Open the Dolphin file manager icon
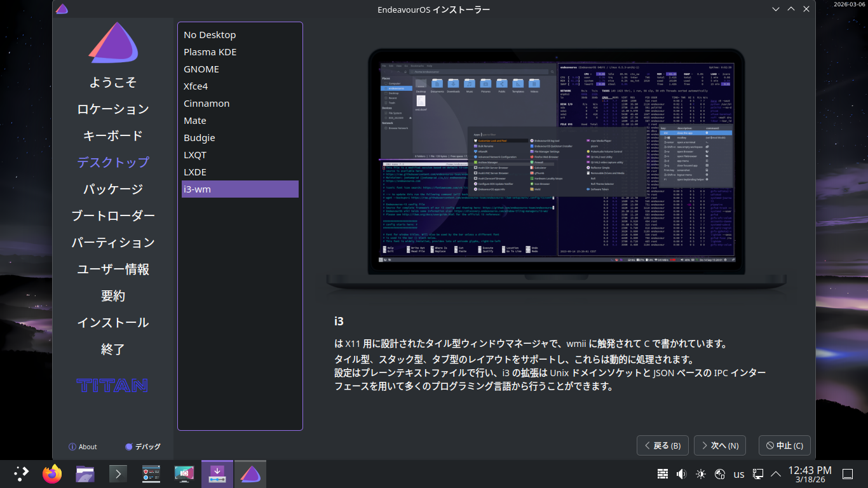Viewport: 868px width, 488px height. (85, 473)
